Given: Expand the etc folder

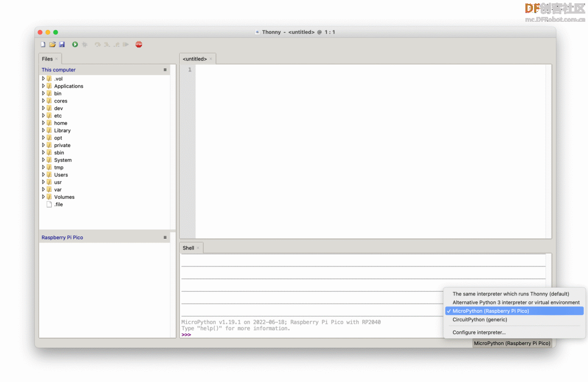Looking at the screenshot, I should coord(43,116).
